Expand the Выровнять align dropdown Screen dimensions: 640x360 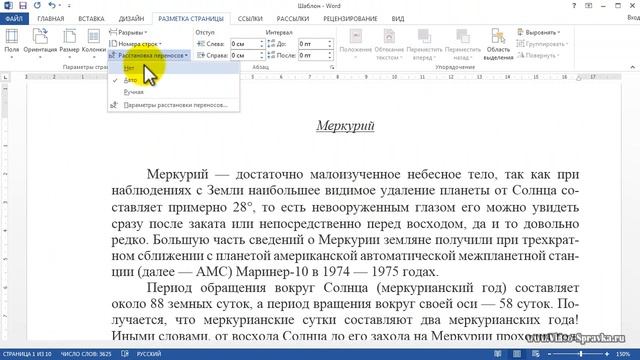tap(538, 32)
